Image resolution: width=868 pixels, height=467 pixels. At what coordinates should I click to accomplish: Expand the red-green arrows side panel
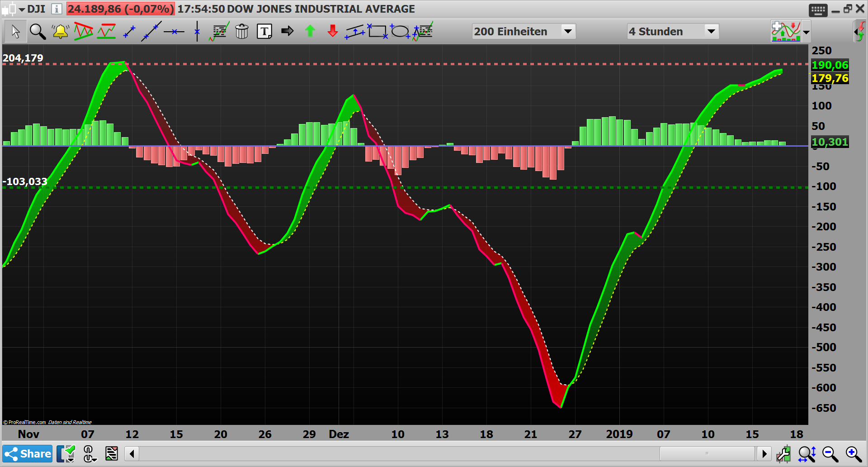coord(859,32)
